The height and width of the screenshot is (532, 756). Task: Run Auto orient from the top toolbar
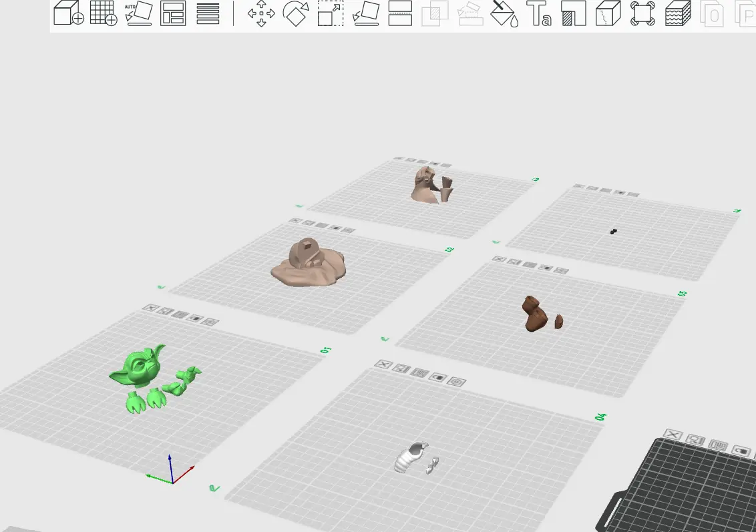138,13
